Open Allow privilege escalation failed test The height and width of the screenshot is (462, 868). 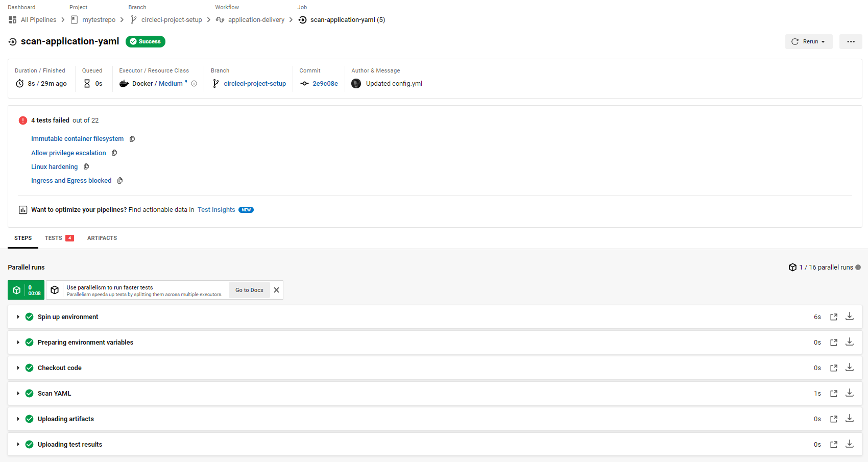[x=68, y=153]
